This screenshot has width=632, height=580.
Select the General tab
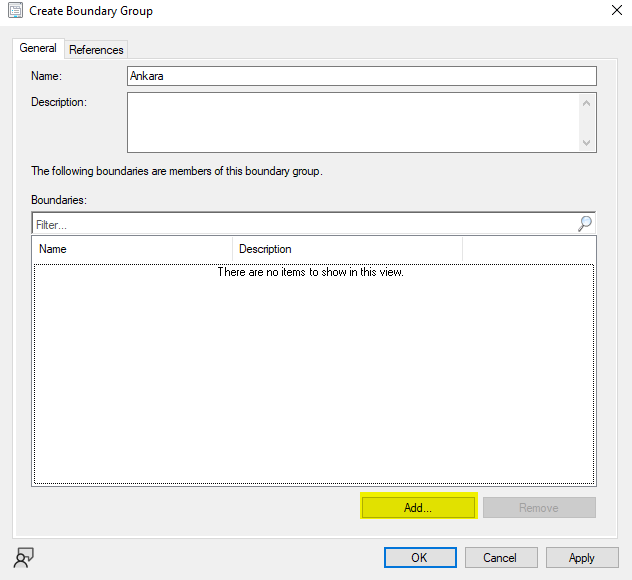coord(38,49)
